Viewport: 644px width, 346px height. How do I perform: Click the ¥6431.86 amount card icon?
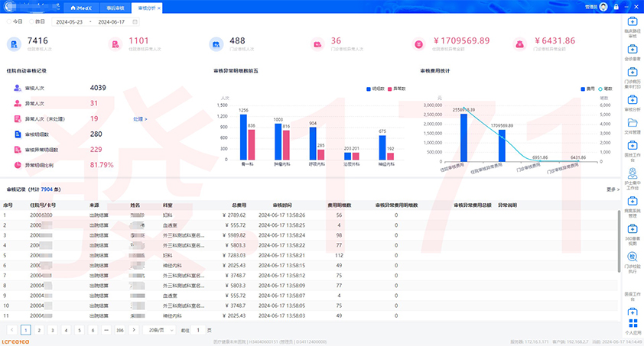519,44
